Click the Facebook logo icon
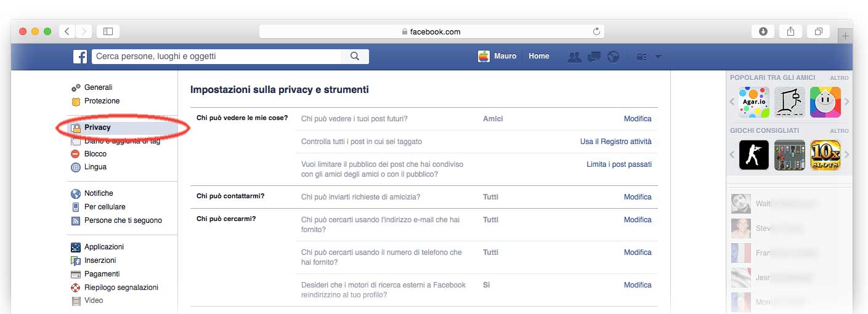Image resolution: width=868 pixels, height=314 pixels. coord(80,57)
